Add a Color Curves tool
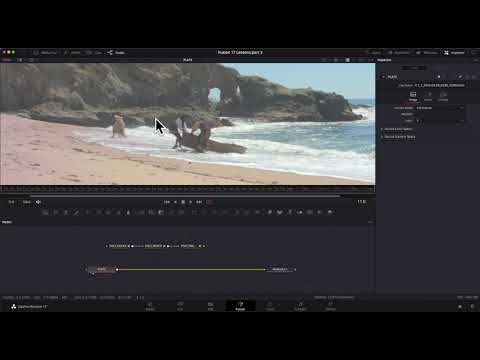Screen dimensions: 480x360 click(98, 212)
